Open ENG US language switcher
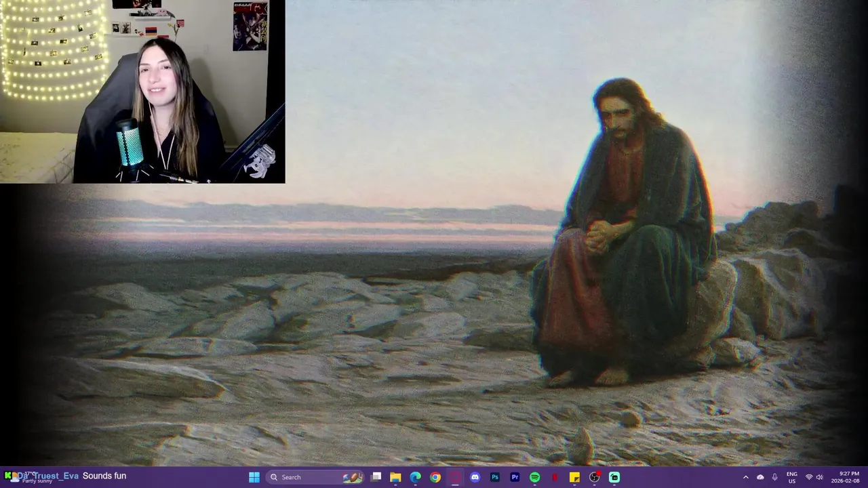This screenshot has width=868, height=488. pyautogui.click(x=792, y=477)
